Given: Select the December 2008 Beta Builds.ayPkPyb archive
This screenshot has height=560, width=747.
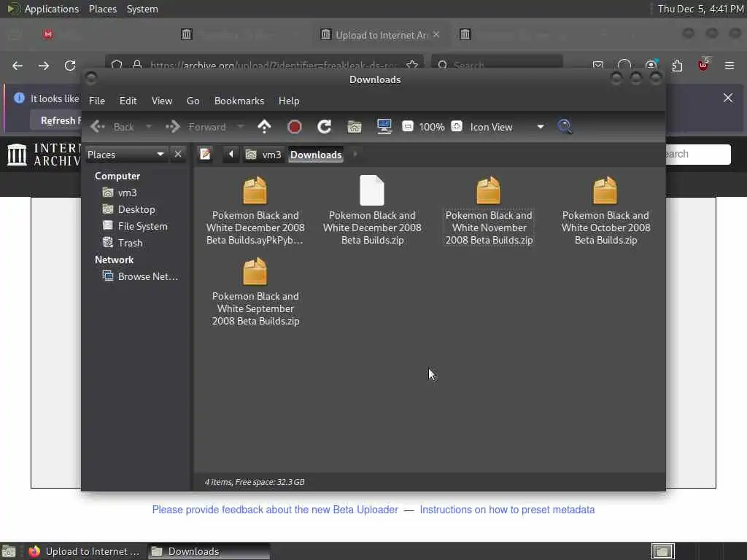Looking at the screenshot, I should click(x=255, y=211).
